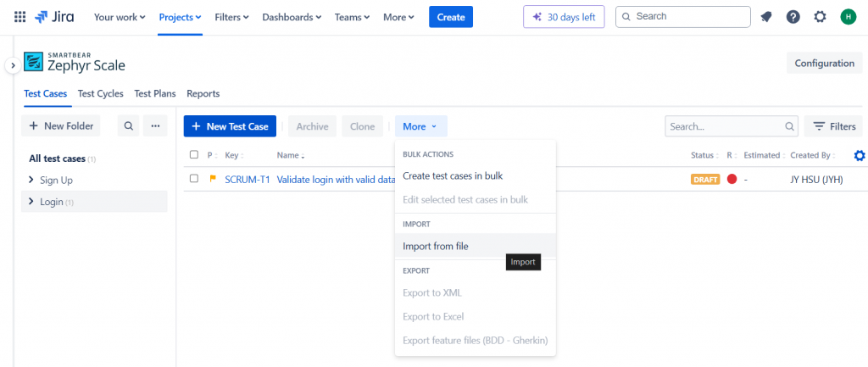Click the orange priority flag on SCRUM-T1
This screenshot has width=868, height=367.
tap(213, 178)
